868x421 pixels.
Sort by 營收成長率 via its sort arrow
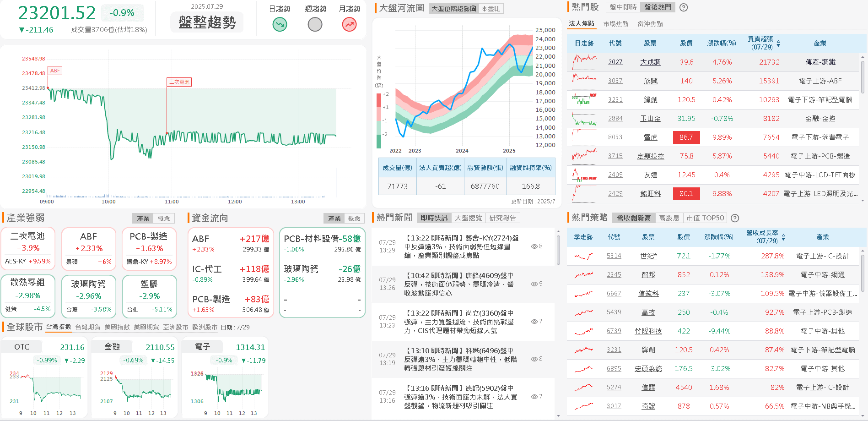[783, 237]
